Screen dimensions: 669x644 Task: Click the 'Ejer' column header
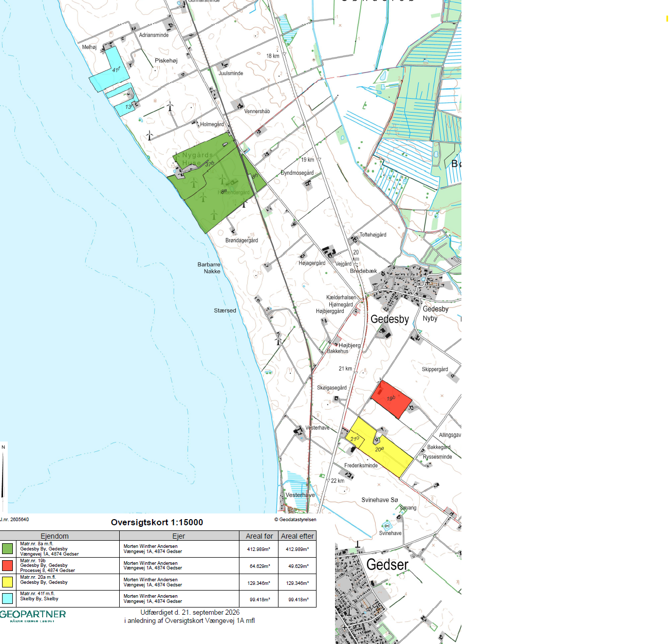[178, 536]
